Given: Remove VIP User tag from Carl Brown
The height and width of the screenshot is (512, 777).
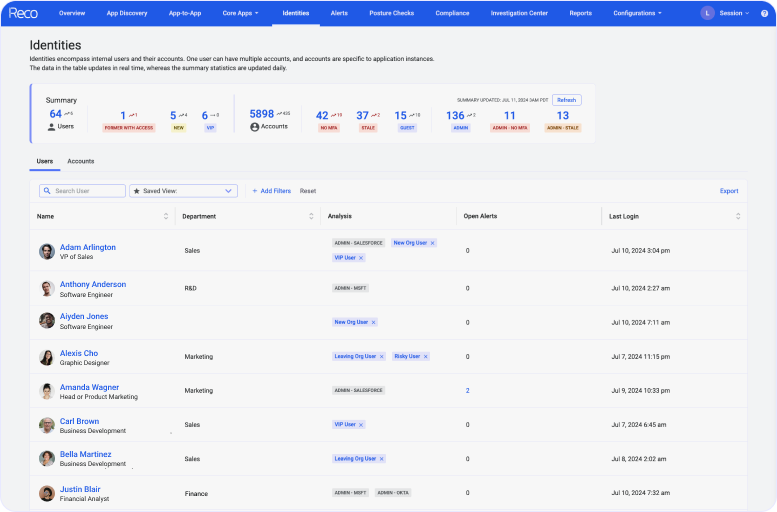Looking at the screenshot, I should (x=361, y=424).
